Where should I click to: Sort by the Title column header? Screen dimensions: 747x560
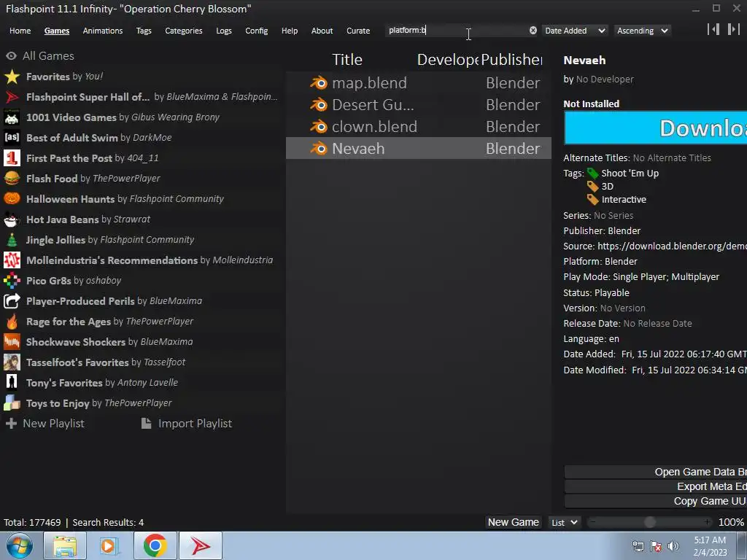pos(347,60)
